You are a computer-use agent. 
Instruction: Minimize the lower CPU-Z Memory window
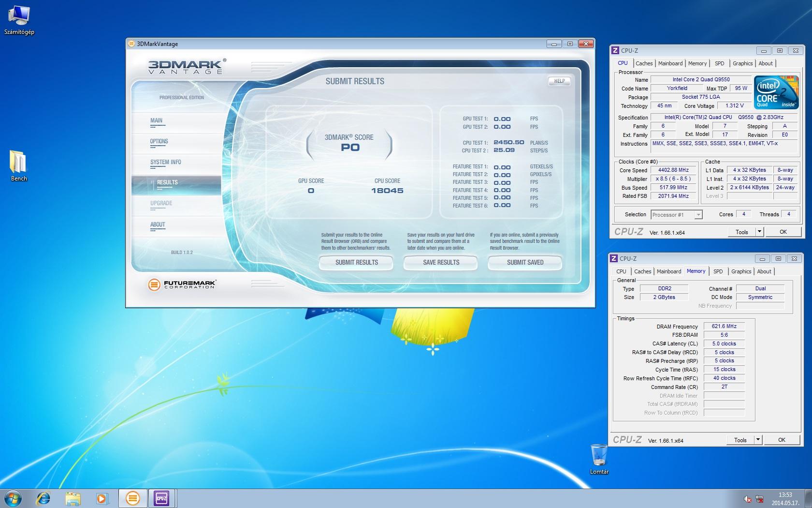tap(762, 258)
